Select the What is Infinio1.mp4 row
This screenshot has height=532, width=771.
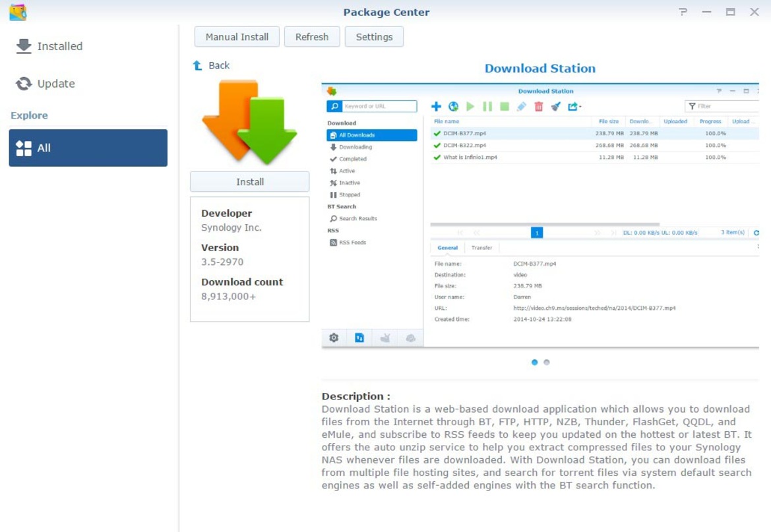[594, 158]
